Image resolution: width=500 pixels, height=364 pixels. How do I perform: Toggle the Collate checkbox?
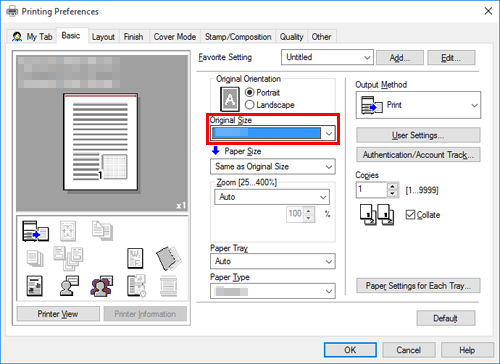coord(410,215)
